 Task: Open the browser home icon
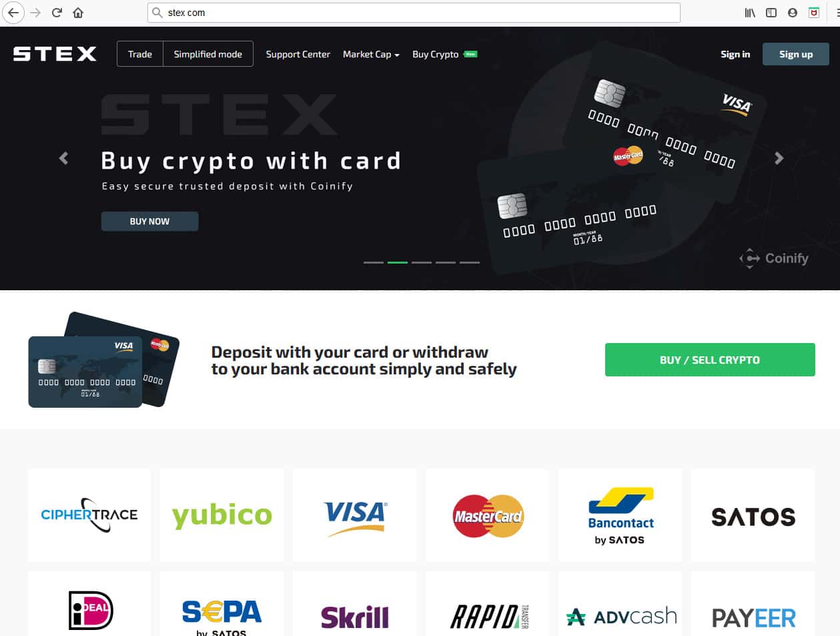[78, 13]
